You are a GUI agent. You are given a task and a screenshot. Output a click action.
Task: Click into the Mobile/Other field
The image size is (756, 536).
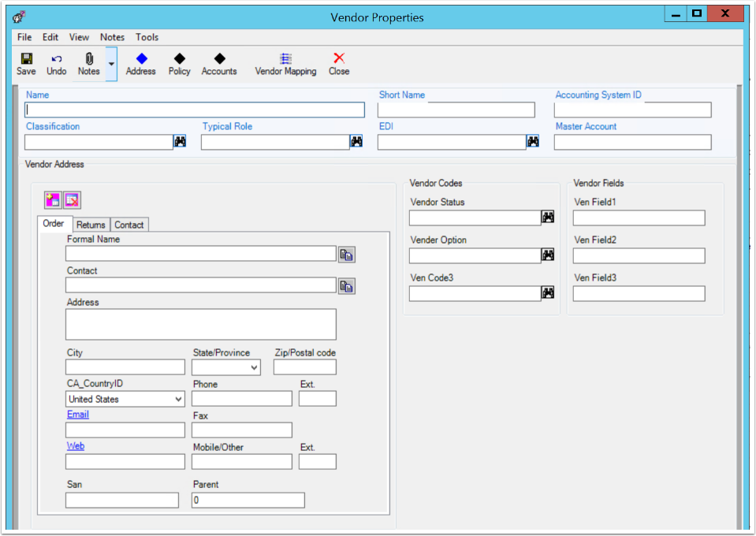[242, 462]
